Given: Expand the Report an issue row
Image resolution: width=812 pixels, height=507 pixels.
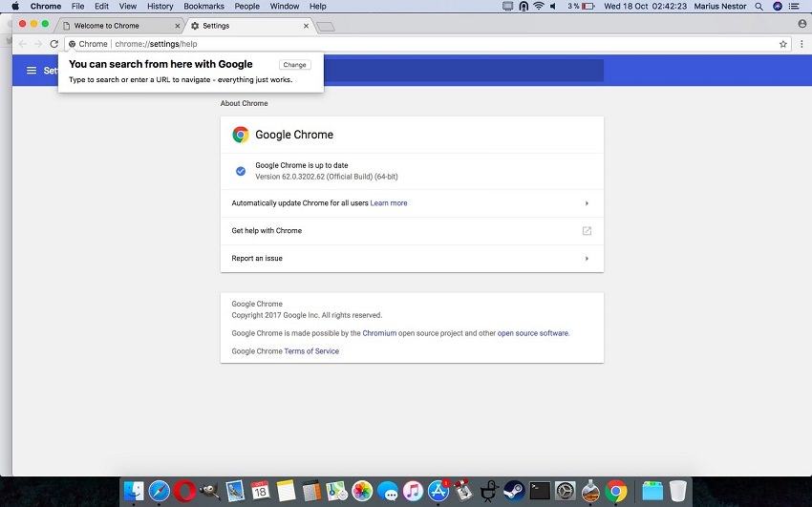Looking at the screenshot, I should [587, 259].
